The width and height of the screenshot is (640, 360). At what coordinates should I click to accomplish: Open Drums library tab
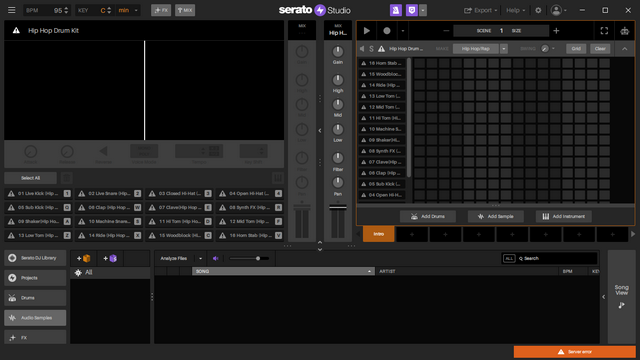click(x=35, y=298)
